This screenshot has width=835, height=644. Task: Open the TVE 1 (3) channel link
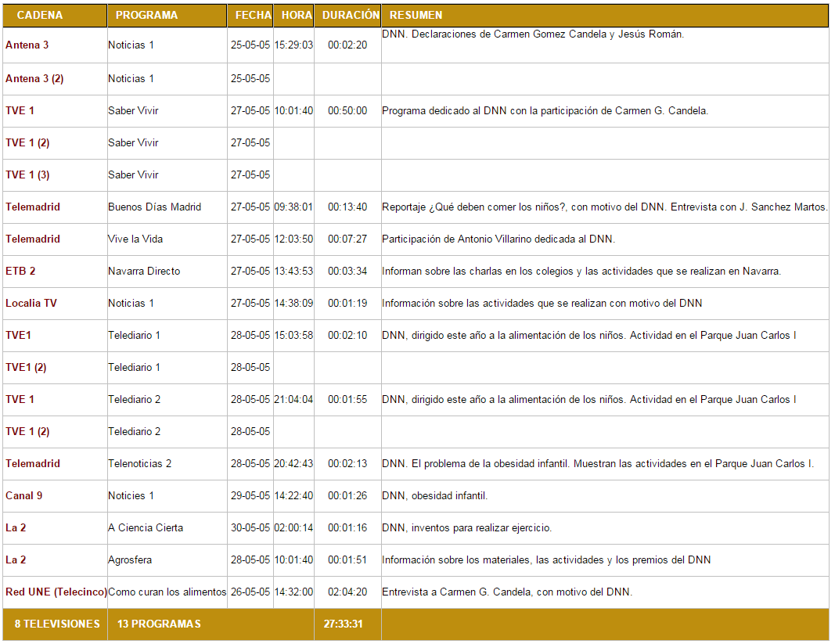click(27, 175)
